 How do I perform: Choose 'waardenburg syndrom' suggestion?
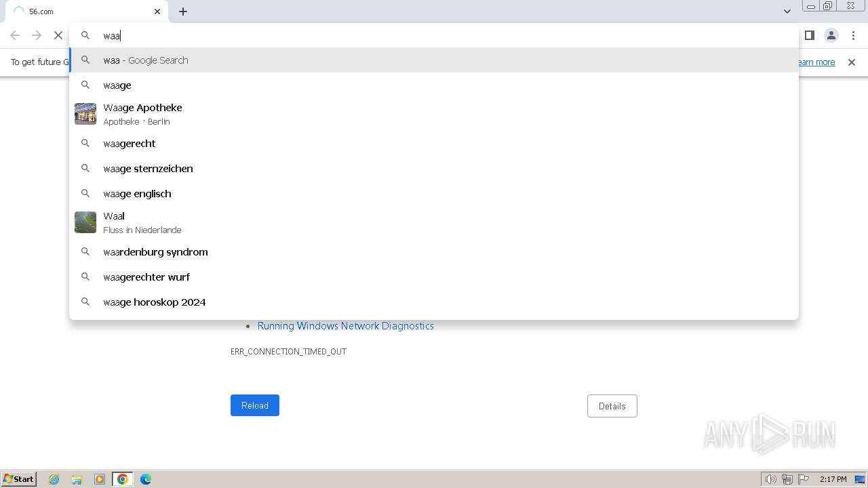[434, 252]
